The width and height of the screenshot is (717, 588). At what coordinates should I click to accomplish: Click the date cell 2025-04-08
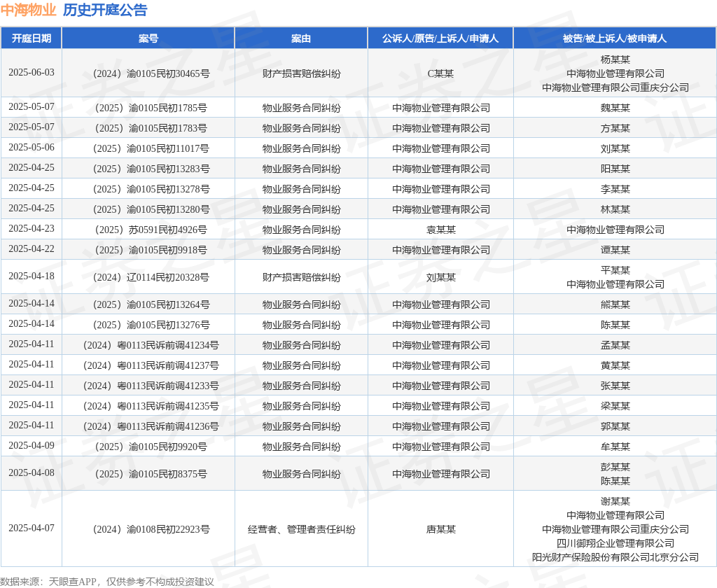click(x=31, y=472)
